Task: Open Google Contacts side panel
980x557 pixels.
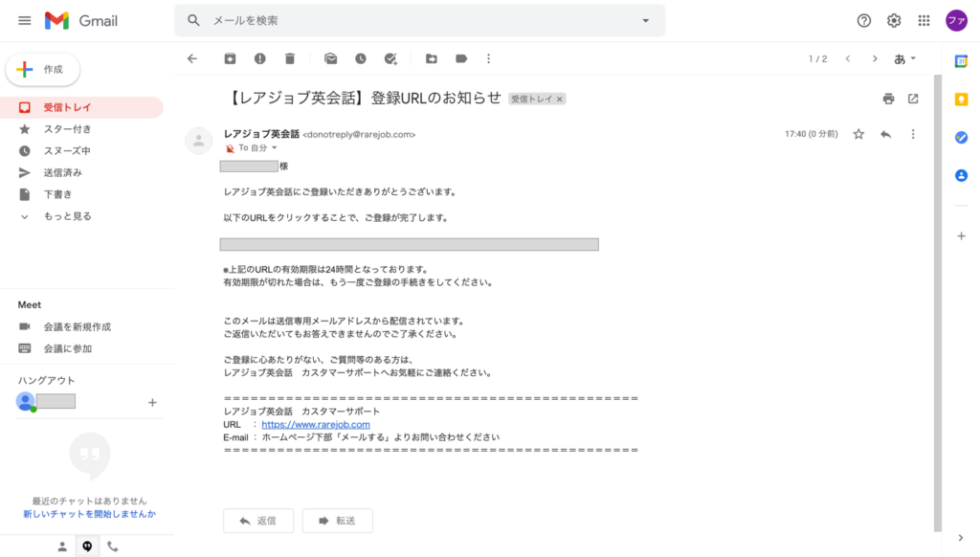Action: click(961, 176)
